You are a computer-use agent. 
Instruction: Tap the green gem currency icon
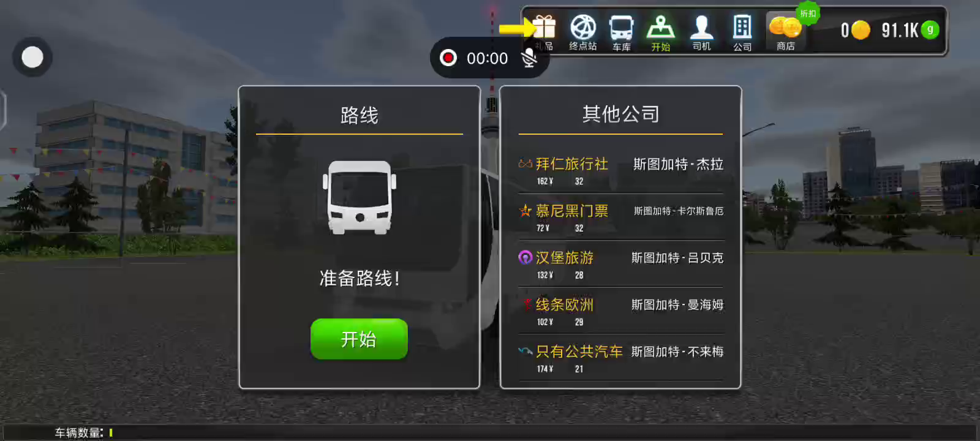(930, 29)
